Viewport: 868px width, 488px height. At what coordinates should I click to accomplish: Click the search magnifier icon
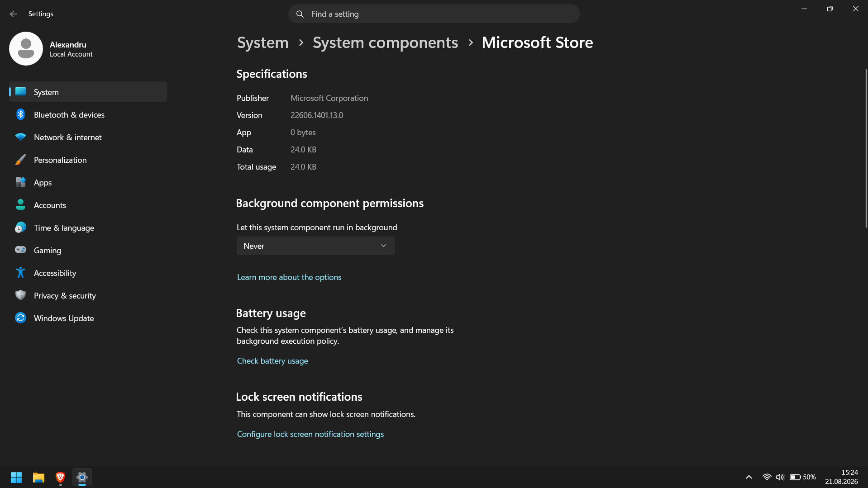[x=300, y=14]
